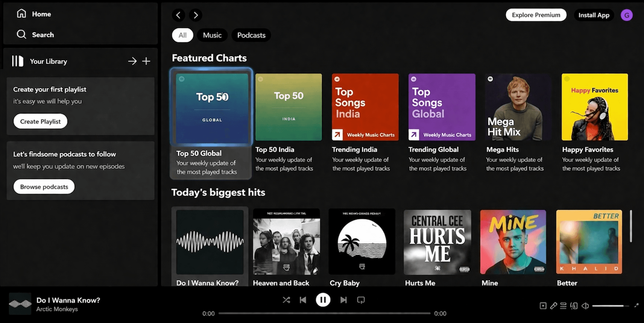Switch to the Podcasts filter tab
The image size is (644, 323).
[x=251, y=35]
